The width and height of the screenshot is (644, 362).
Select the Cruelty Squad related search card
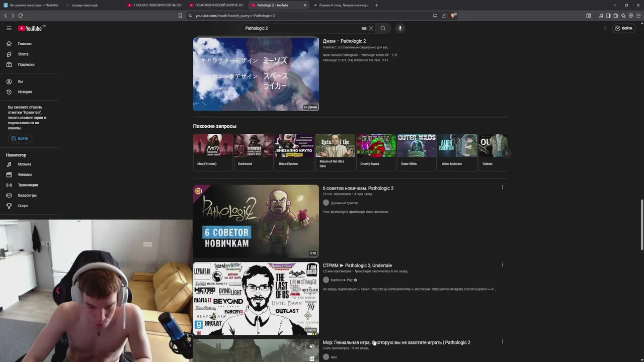click(376, 152)
